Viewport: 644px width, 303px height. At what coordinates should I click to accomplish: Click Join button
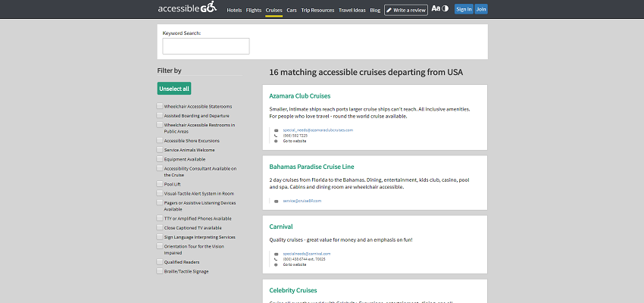pos(481,9)
